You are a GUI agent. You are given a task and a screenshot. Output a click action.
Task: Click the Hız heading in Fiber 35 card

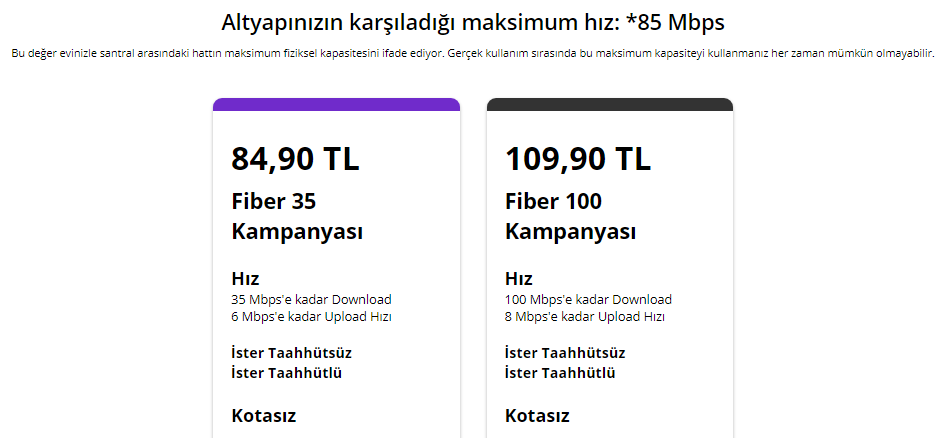pos(245,279)
